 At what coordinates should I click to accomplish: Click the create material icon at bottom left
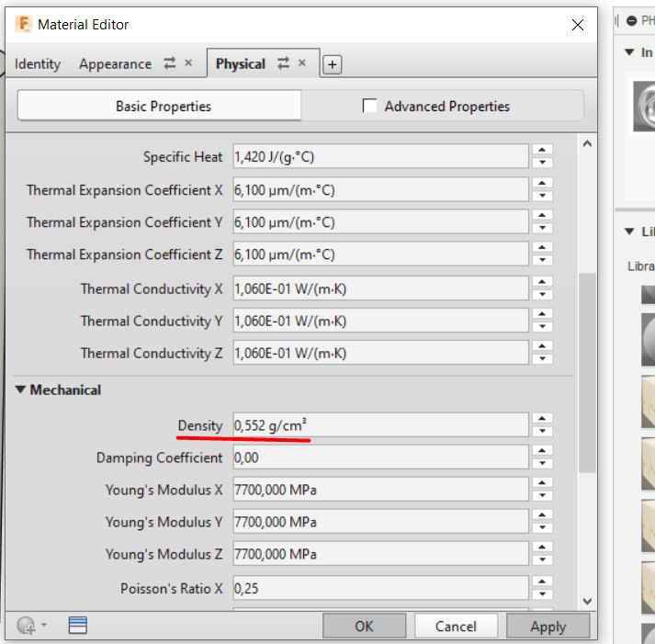(26, 626)
